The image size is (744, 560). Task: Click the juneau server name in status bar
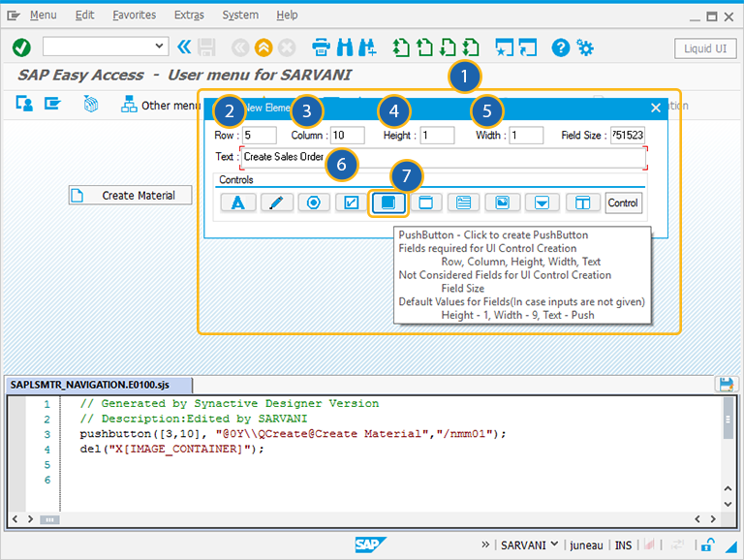click(x=586, y=545)
